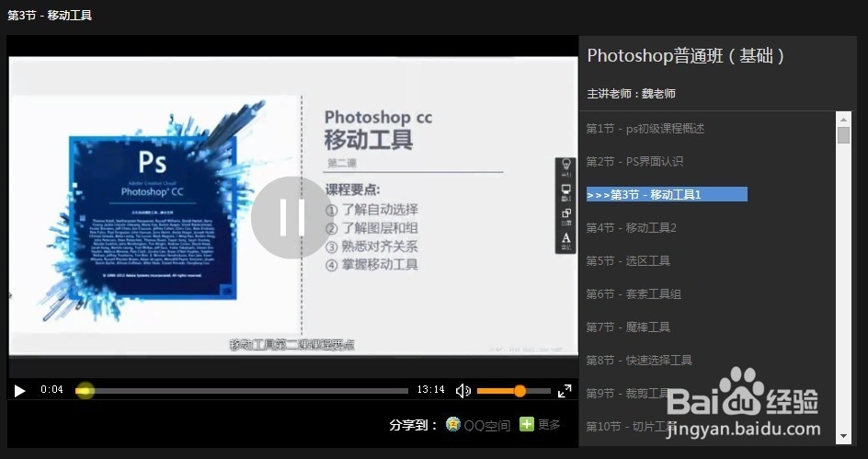This screenshot has width=868, height=459.
Task: Mute audio with the speaker icon
Action: (x=463, y=391)
